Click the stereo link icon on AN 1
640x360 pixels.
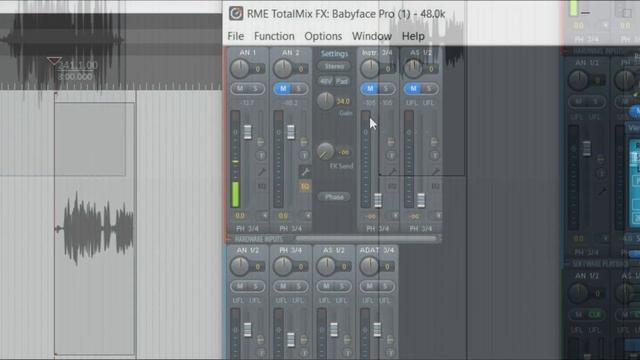tap(260, 142)
